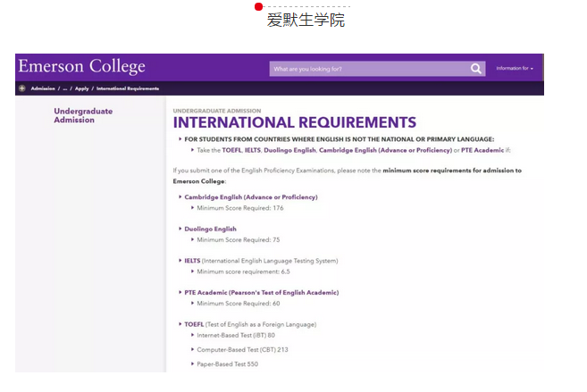Click the IELTS link in the 'Take the' sentence

[252, 150]
